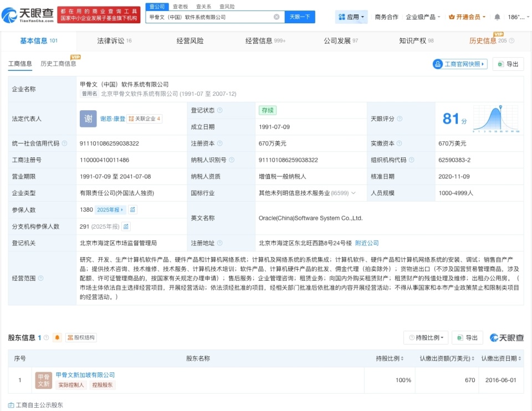Open 经营风险 tab
This screenshot has width=532, height=411.
point(190,40)
